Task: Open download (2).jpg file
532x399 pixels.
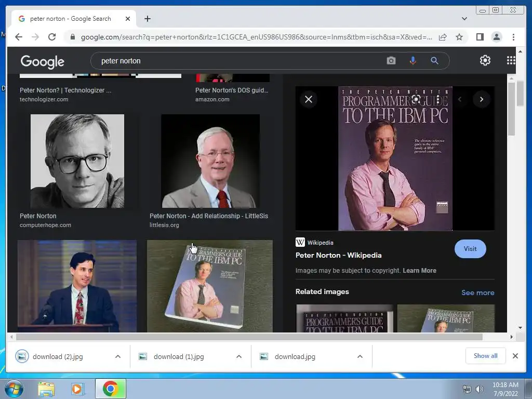Action: click(x=58, y=356)
